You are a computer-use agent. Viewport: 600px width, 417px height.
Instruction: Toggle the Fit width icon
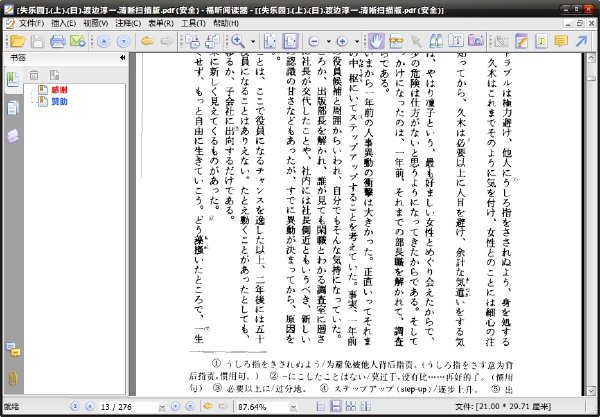tap(290, 41)
